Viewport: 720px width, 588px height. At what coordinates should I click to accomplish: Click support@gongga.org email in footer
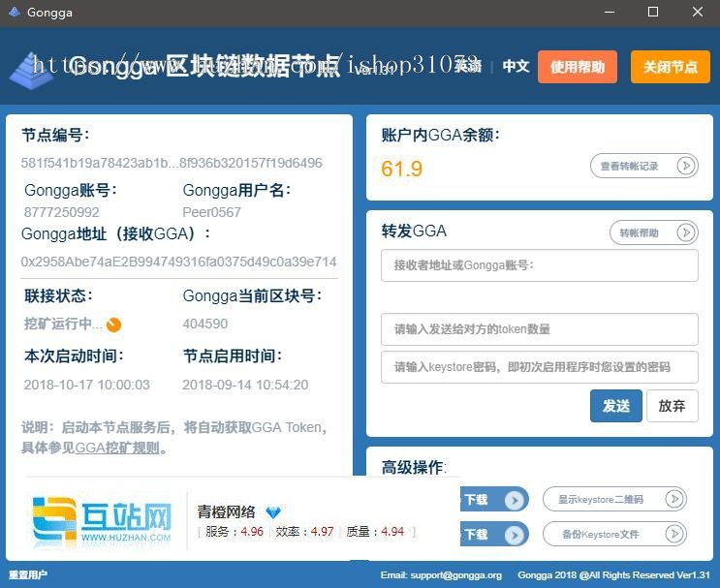(456, 575)
